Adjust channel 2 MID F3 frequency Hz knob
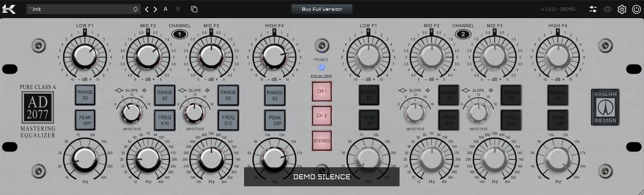 [495, 159]
